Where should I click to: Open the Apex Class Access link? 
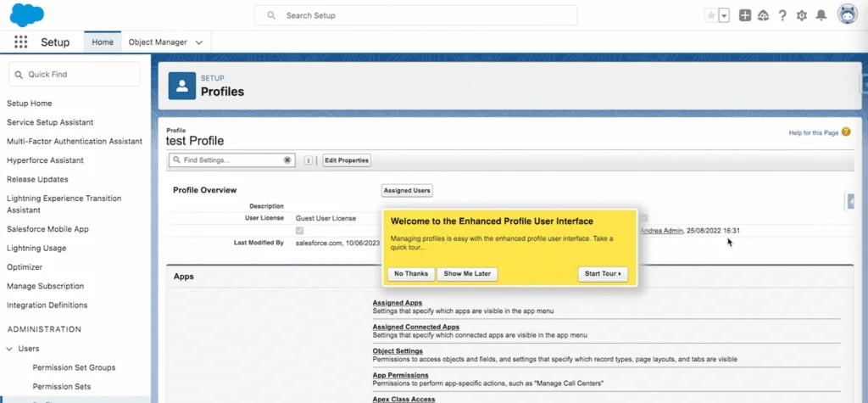[403, 399]
